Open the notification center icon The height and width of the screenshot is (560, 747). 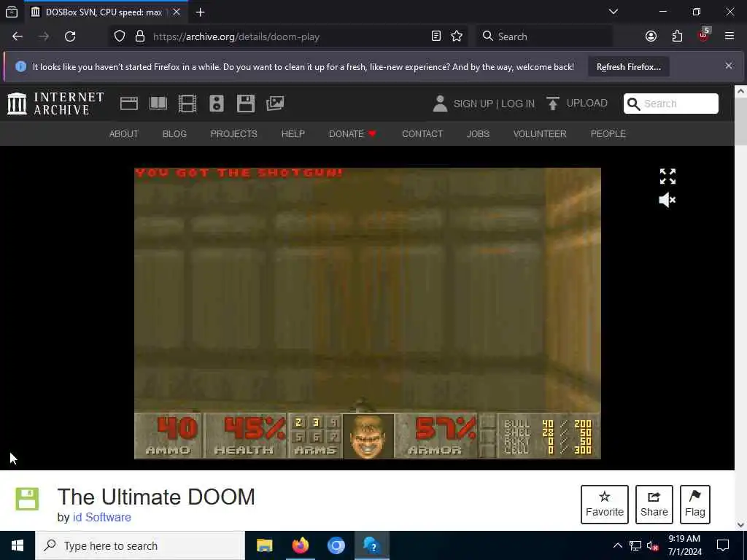pyautogui.click(x=723, y=545)
